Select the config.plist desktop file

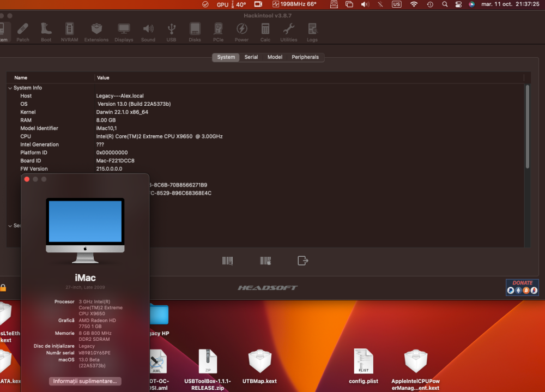(364, 366)
